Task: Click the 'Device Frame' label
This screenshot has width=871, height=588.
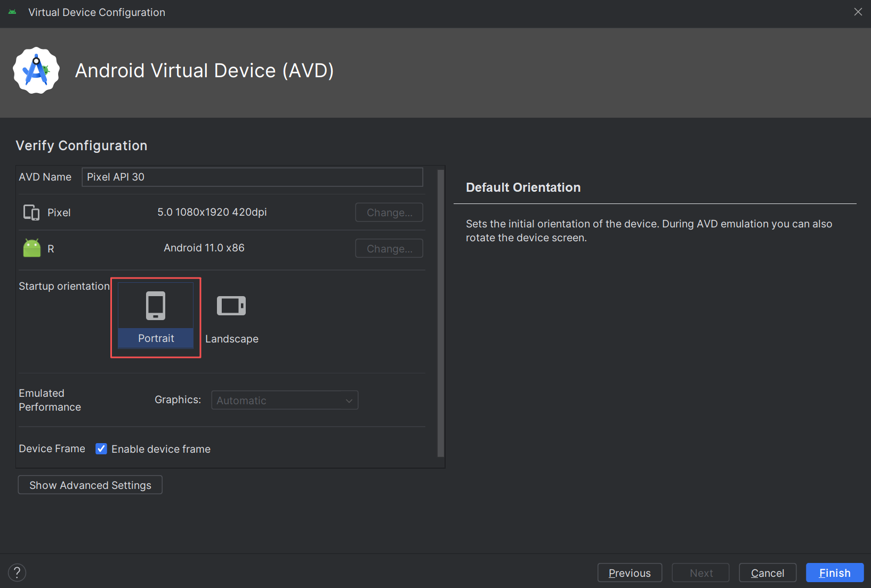Action: click(x=52, y=448)
